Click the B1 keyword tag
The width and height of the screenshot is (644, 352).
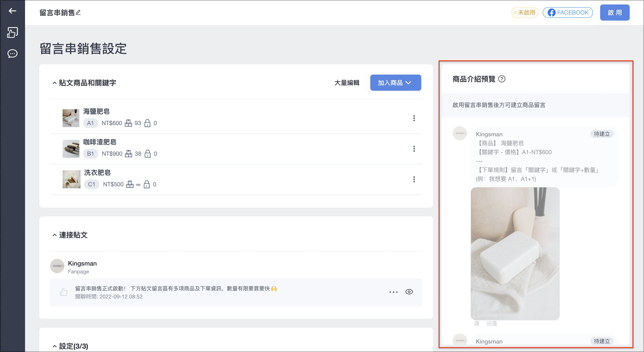point(91,153)
